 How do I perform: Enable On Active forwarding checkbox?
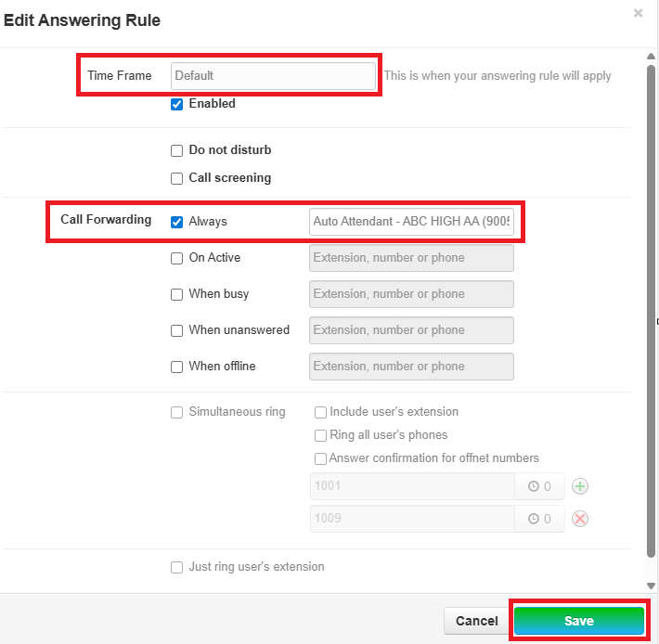[x=177, y=258]
